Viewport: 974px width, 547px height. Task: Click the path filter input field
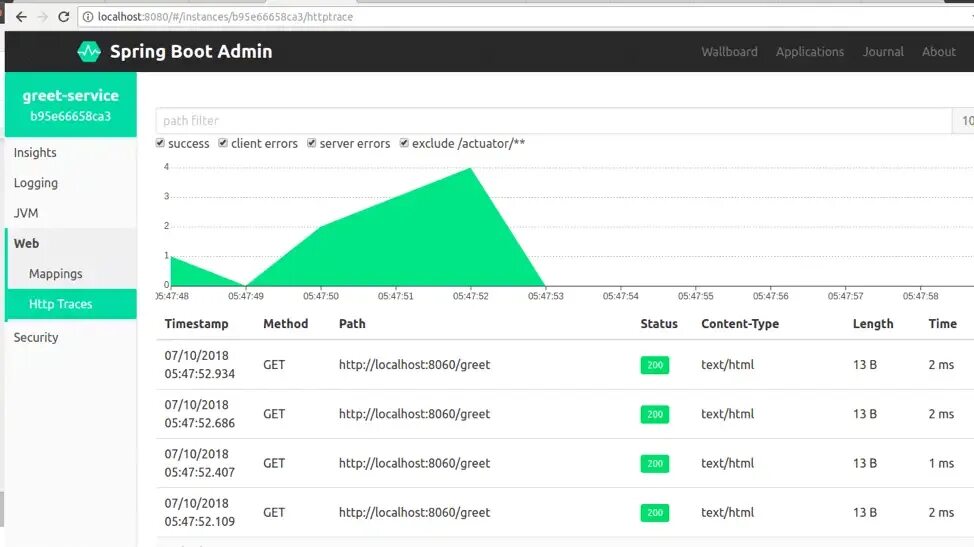point(553,120)
